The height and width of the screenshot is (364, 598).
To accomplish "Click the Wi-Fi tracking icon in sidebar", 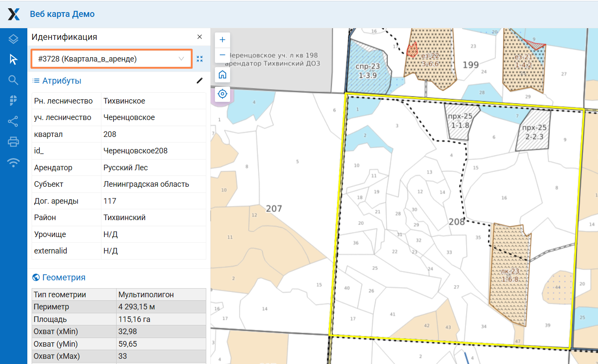I will (13, 162).
